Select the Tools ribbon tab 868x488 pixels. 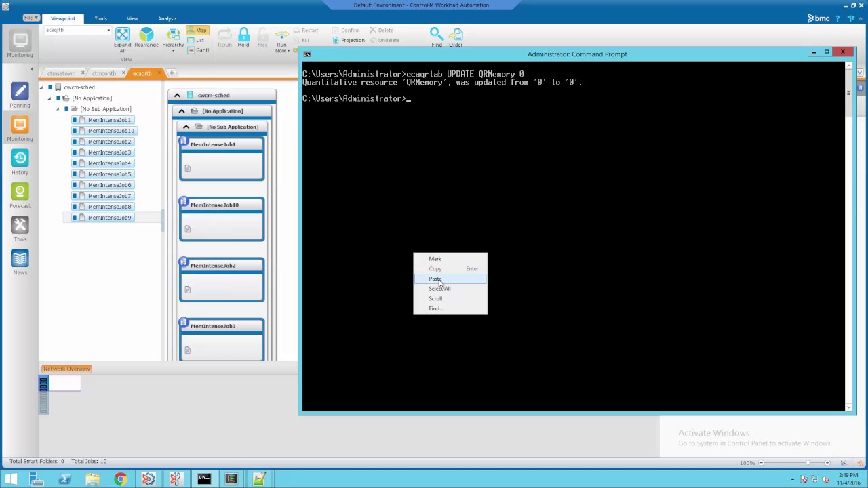click(100, 18)
